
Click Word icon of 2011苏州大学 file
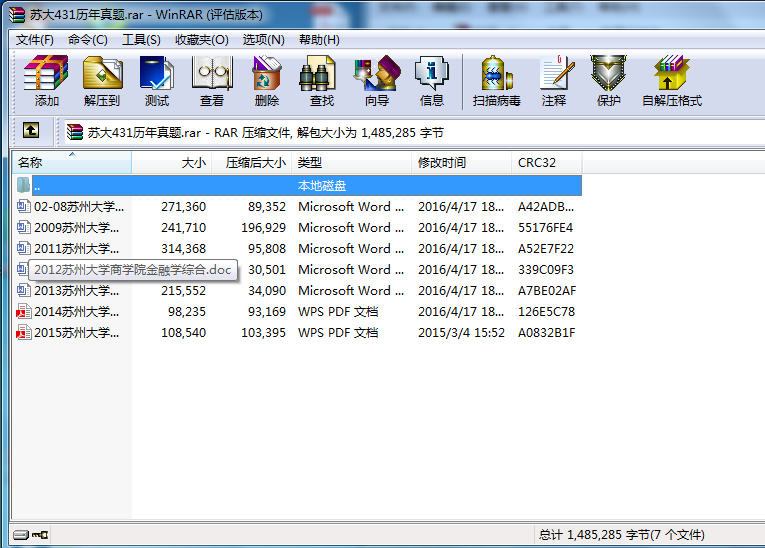tap(23, 248)
